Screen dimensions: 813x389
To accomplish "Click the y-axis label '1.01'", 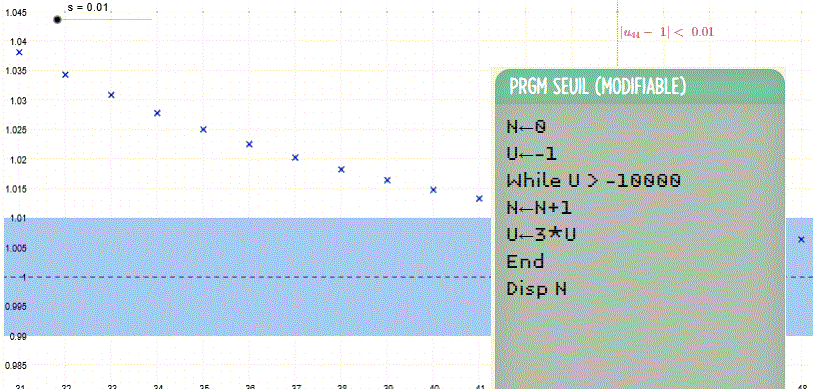I will 17,219.
